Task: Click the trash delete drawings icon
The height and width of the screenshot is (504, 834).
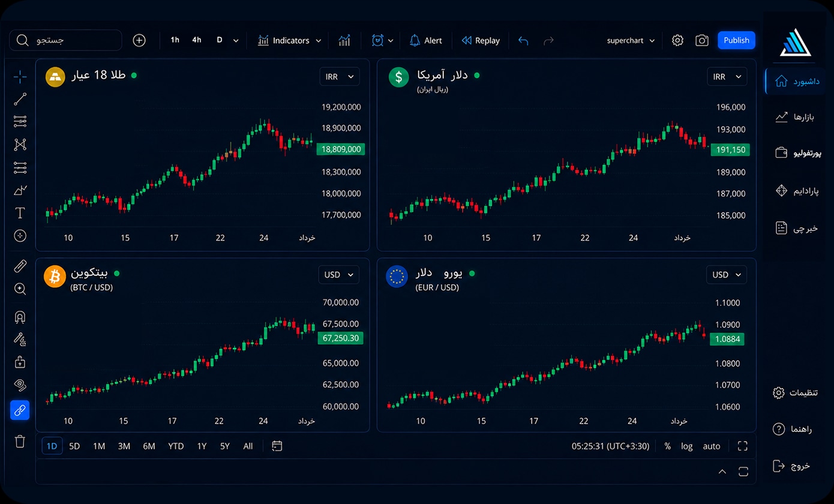Action: 20,441
